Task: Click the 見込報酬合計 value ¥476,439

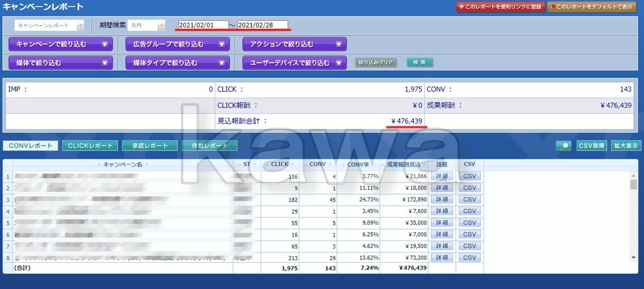Action: tap(406, 121)
